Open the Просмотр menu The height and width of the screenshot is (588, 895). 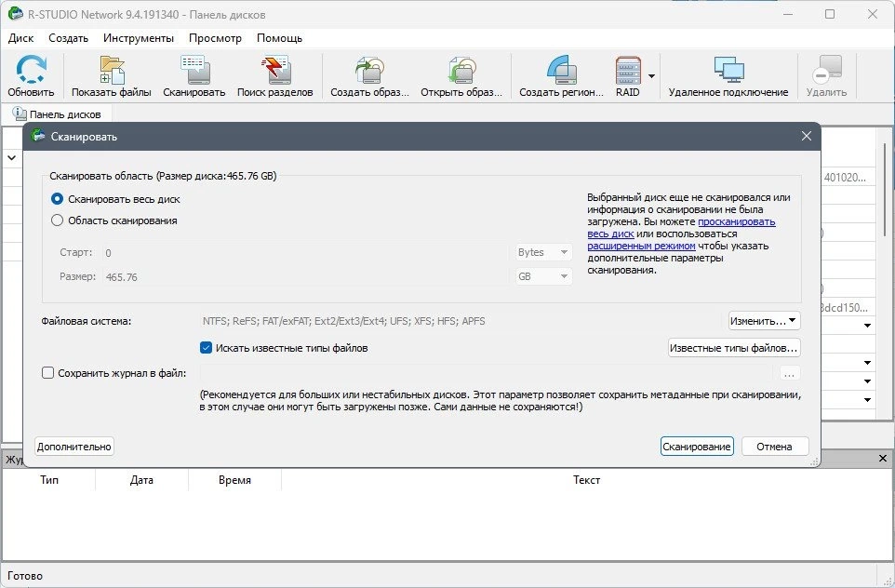coord(215,38)
